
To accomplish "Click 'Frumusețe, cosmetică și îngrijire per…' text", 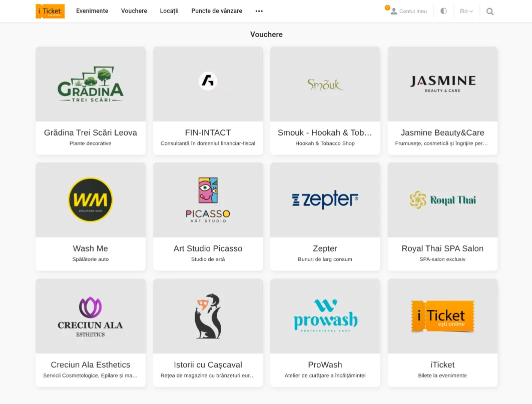I will [x=441, y=143].
